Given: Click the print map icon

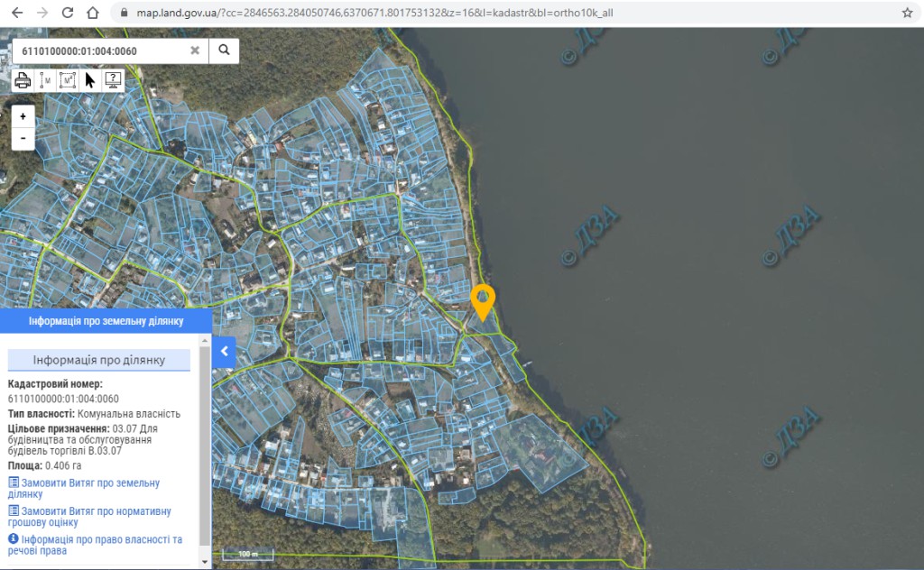Looking at the screenshot, I should pos(23,80).
